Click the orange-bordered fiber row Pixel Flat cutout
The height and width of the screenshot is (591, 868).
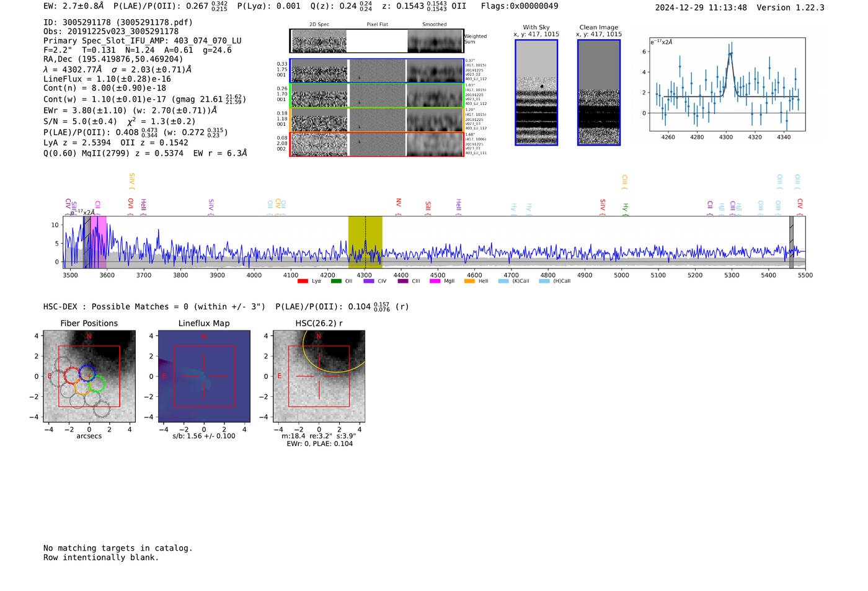(x=377, y=120)
